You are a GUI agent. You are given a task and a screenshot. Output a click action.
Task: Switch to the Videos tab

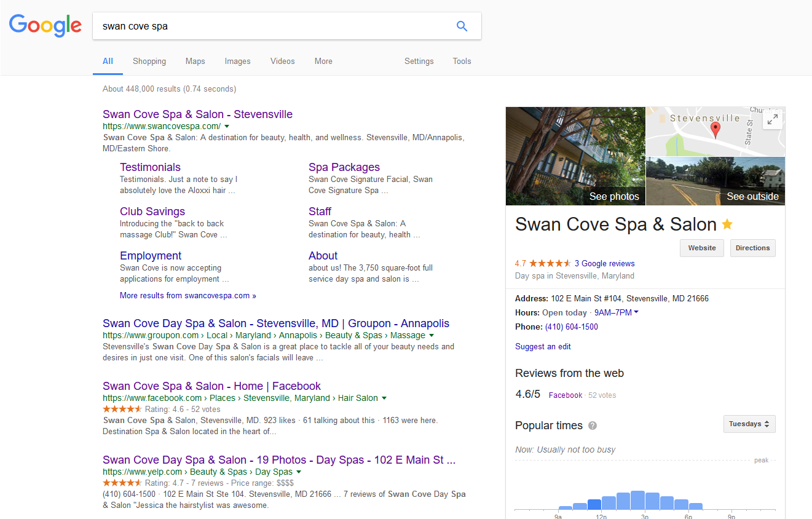283,61
